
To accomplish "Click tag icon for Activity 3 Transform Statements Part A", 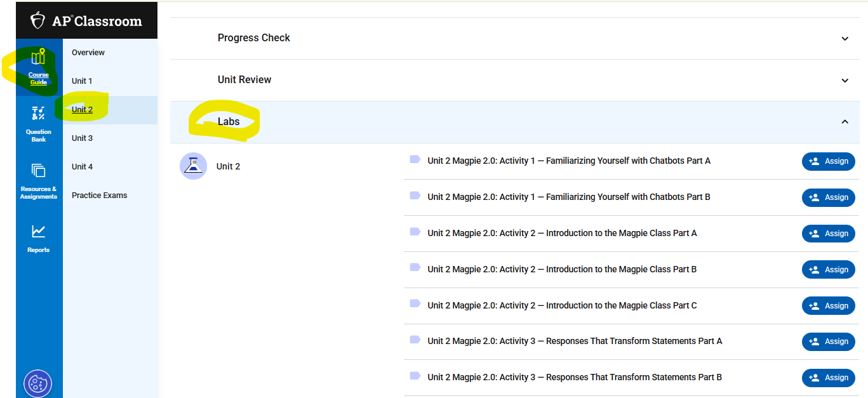I will pos(415,340).
